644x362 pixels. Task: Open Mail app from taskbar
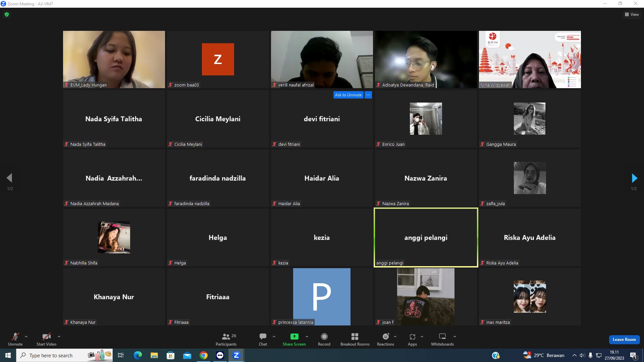[x=187, y=355]
